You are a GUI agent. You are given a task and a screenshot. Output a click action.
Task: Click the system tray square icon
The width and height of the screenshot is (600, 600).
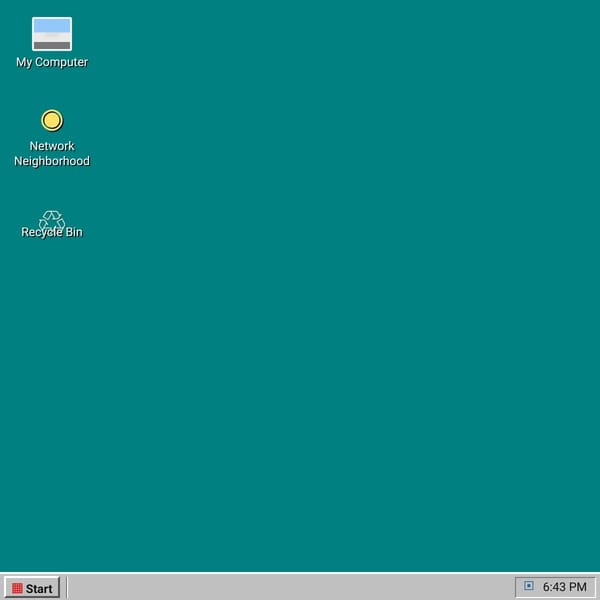coord(528,586)
